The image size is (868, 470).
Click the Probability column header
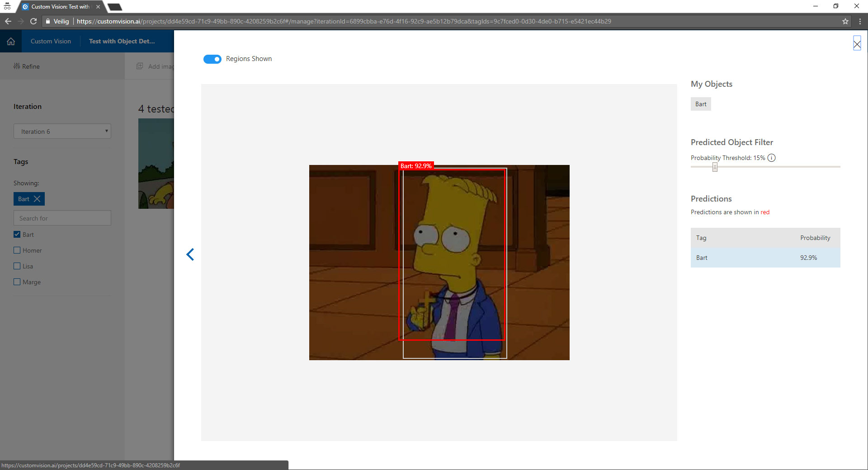coord(815,238)
